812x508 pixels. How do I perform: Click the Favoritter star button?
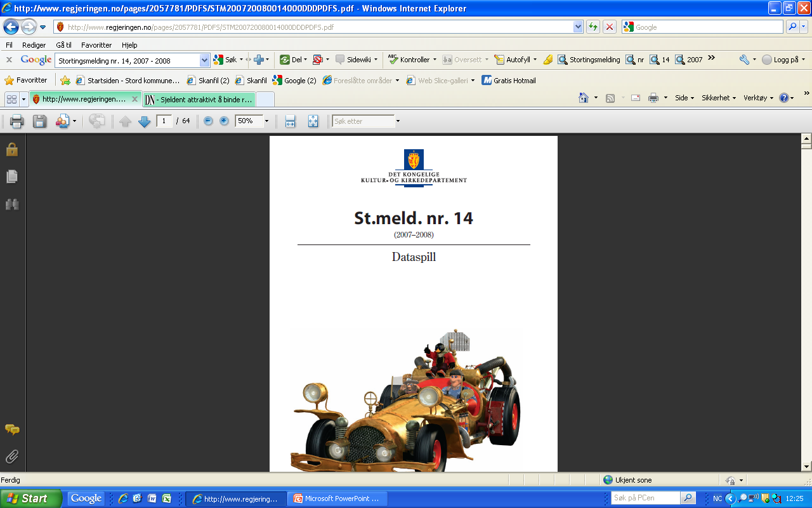tap(26, 81)
